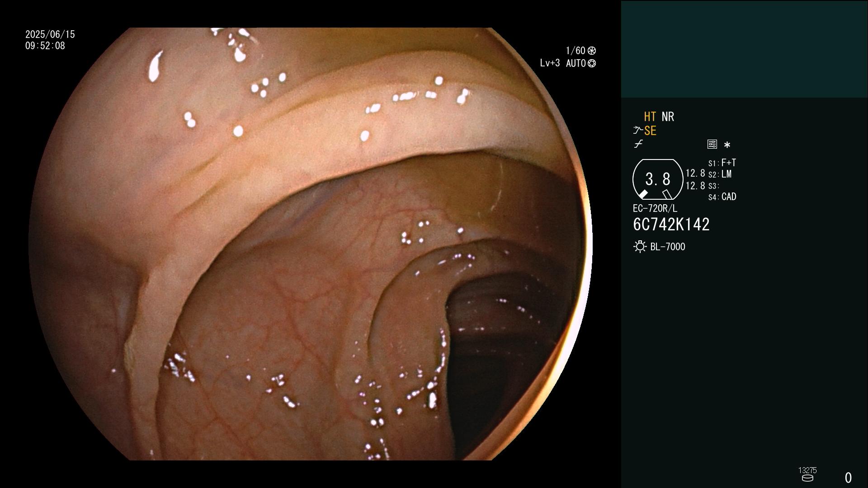
Task: Select the orange SE indicator
Action: point(650,131)
